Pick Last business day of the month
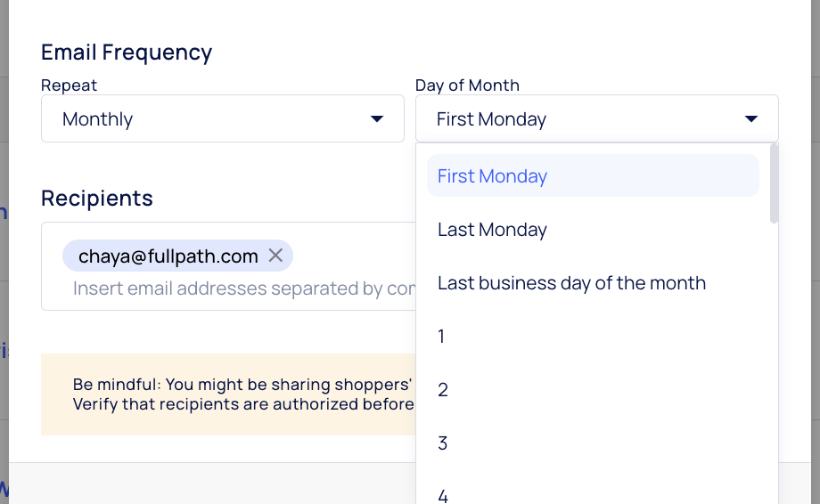 571,283
